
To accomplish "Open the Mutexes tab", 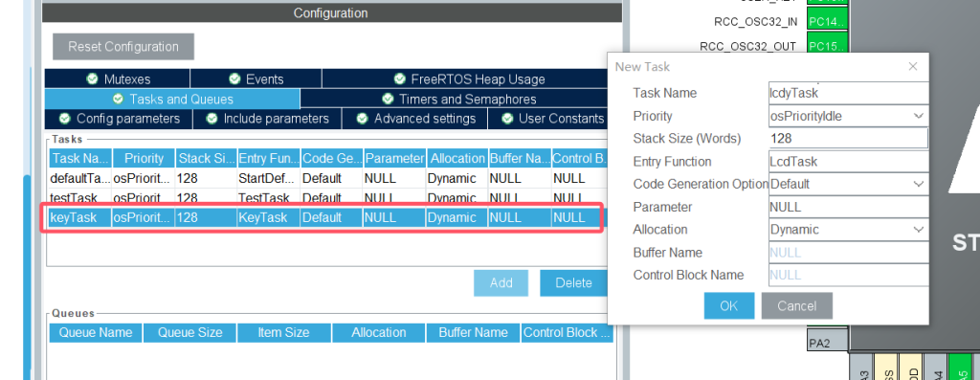I will [118, 79].
